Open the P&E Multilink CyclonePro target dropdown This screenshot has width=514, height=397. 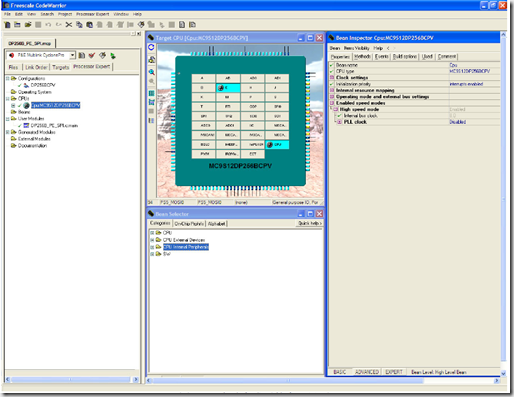coord(72,55)
